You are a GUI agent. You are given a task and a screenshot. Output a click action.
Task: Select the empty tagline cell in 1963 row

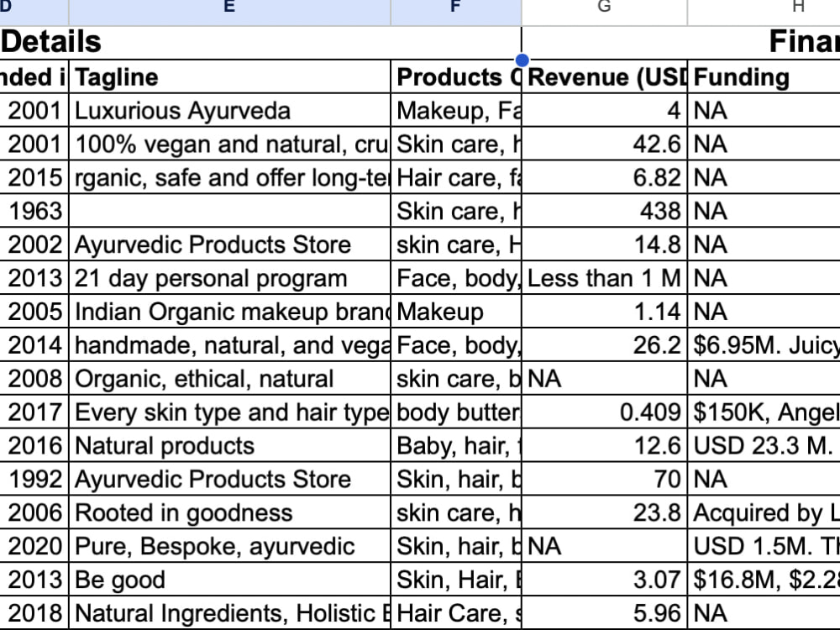(x=230, y=211)
